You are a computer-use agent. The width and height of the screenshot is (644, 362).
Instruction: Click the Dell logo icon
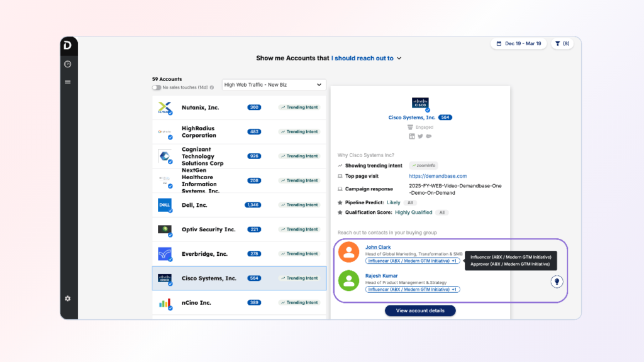(x=165, y=205)
